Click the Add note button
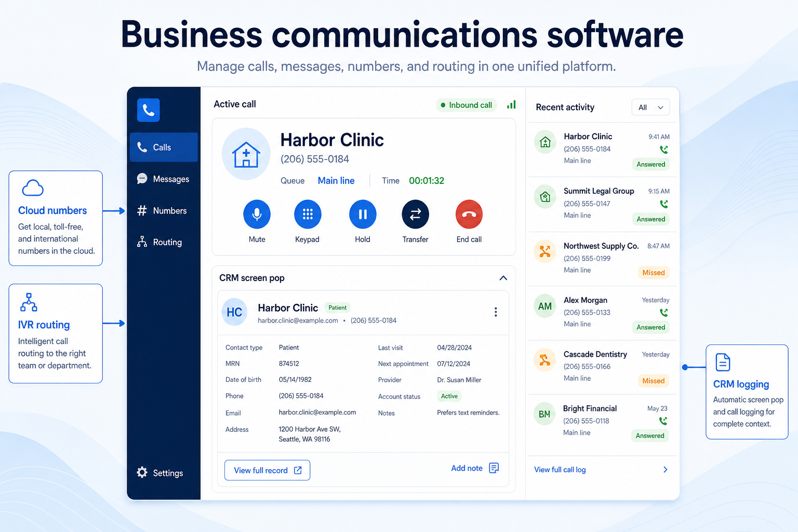798x532 pixels. click(x=475, y=468)
